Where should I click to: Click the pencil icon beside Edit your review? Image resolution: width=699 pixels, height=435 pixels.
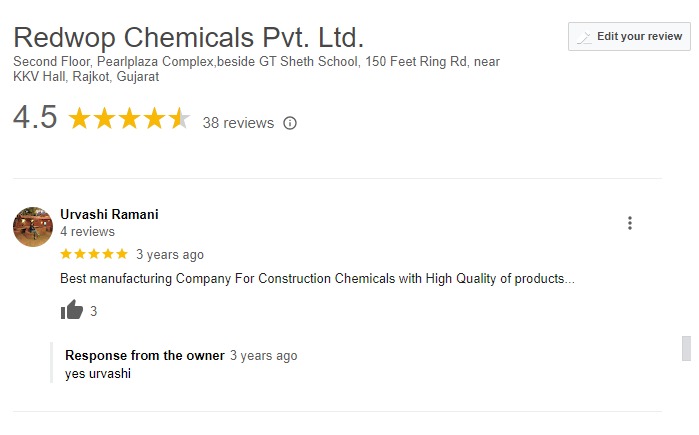[x=584, y=37]
